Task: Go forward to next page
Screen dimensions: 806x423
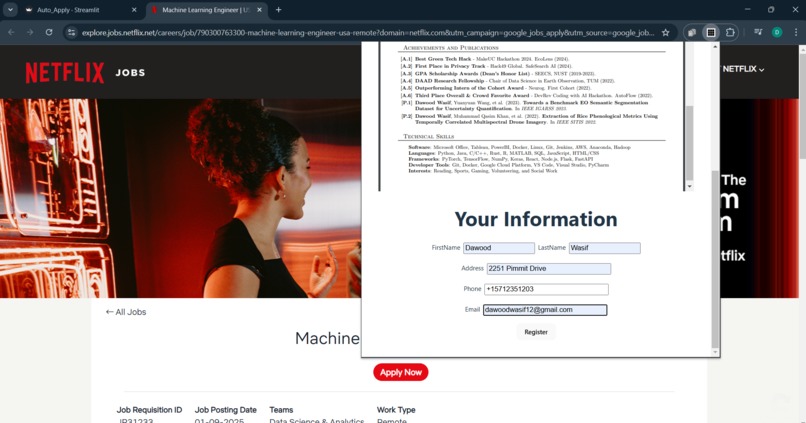Action: coord(30,32)
